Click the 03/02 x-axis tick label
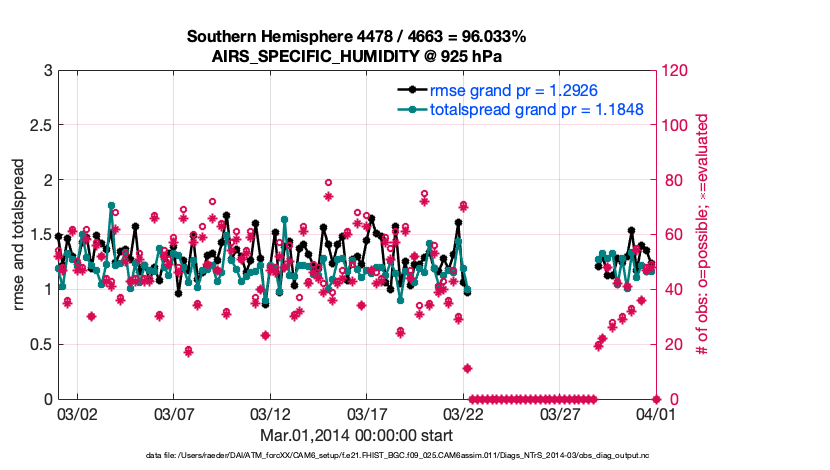The width and height of the screenshot is (830, 470). coord(77,413)
